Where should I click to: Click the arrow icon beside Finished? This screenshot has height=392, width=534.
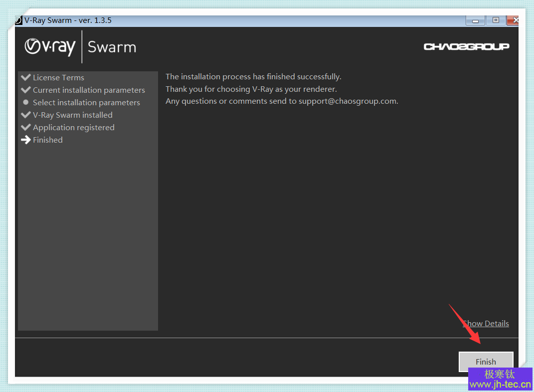26,140
